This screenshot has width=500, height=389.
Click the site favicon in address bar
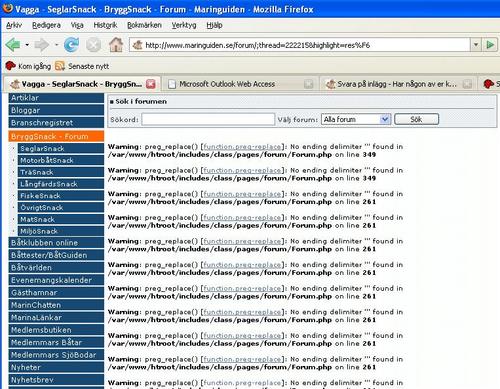[x=137, y=45]
